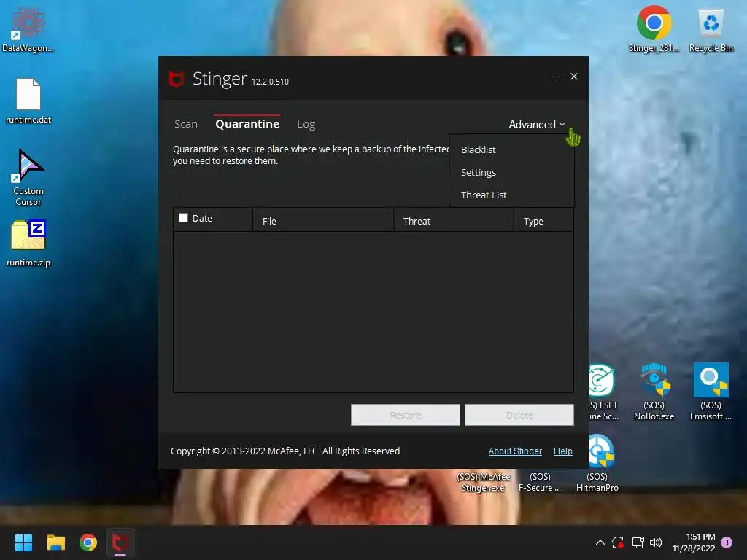747x560 pixels.
Task: Collapse the Advanced dropdown menu
Action: pyautogui.click(x=537, y=124)
